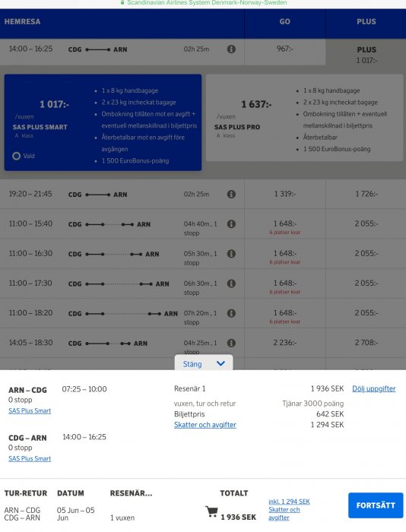Hide details via Dölj uppgifter
The image size is (406, 532).
tap(374, 389)
